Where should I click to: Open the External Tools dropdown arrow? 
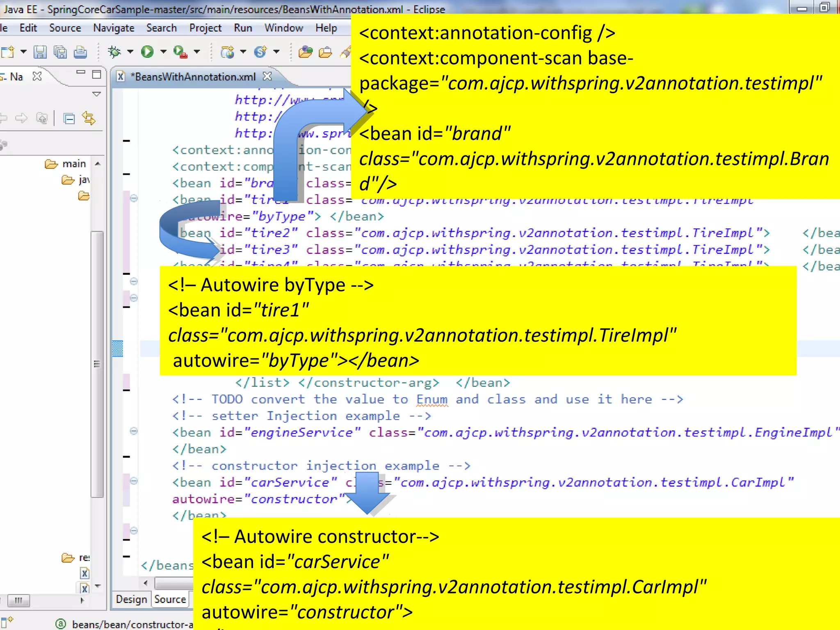[197, 52]
